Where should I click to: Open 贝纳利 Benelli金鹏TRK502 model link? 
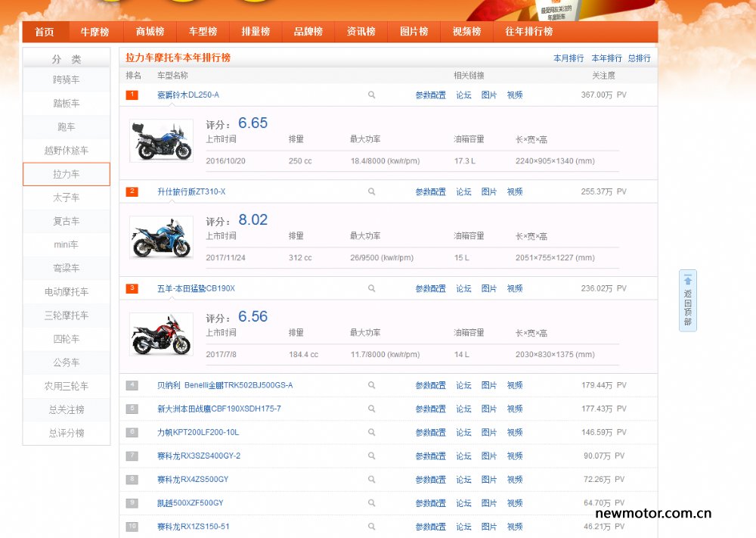225,385
